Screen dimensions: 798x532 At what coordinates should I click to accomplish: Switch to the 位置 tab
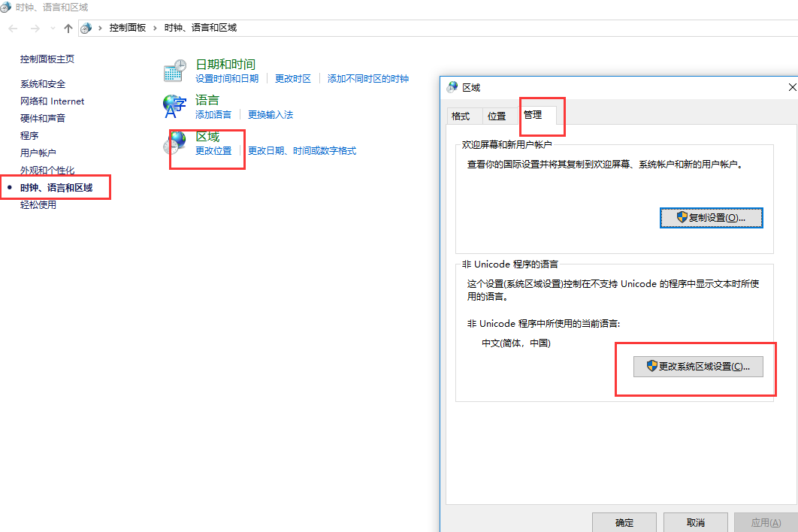pos(496,116)
